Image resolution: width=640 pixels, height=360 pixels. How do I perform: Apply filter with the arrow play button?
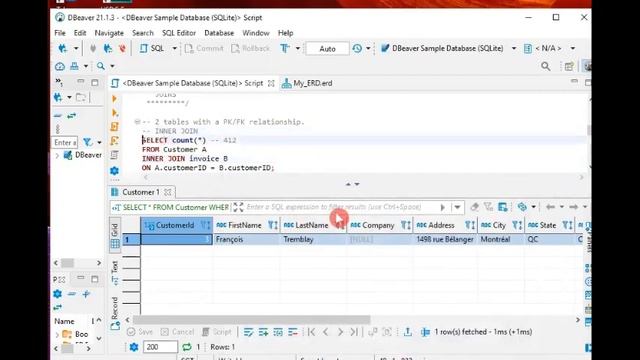click(442, 207)
